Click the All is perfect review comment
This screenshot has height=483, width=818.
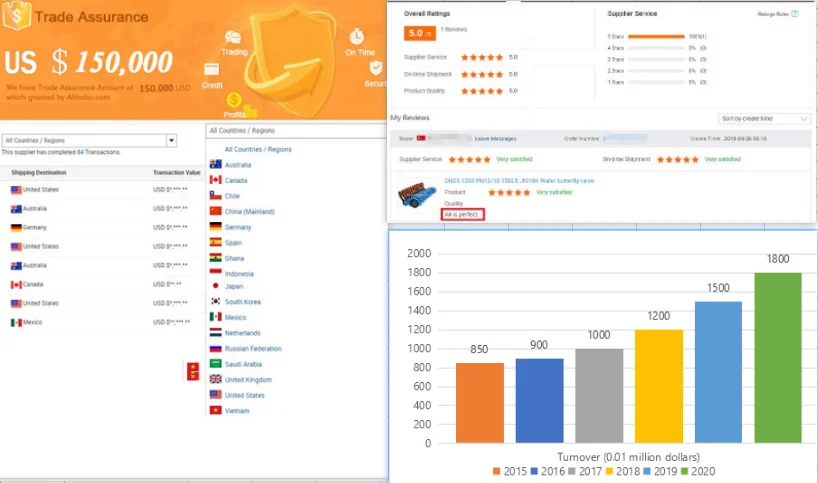463,214
